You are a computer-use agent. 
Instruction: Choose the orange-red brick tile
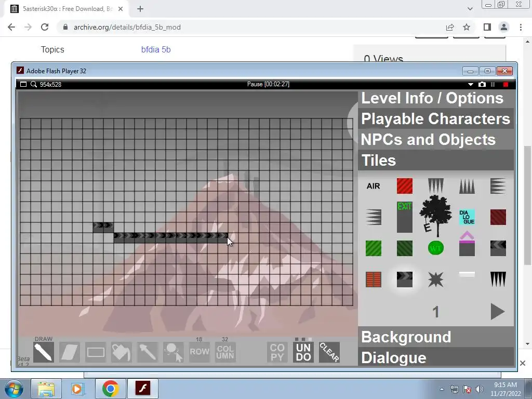(x=373, y=279)
